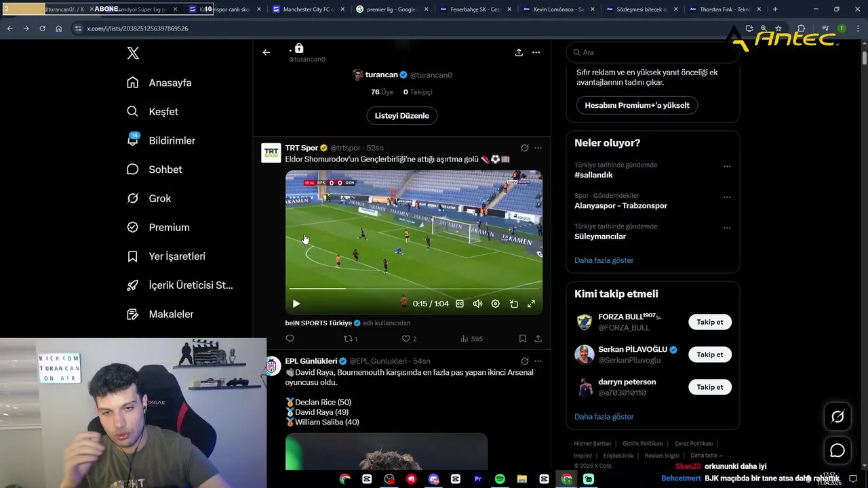Show more suggestions under Kimi takip etmeli
The image size is (868, 488).
coord(604,417)
